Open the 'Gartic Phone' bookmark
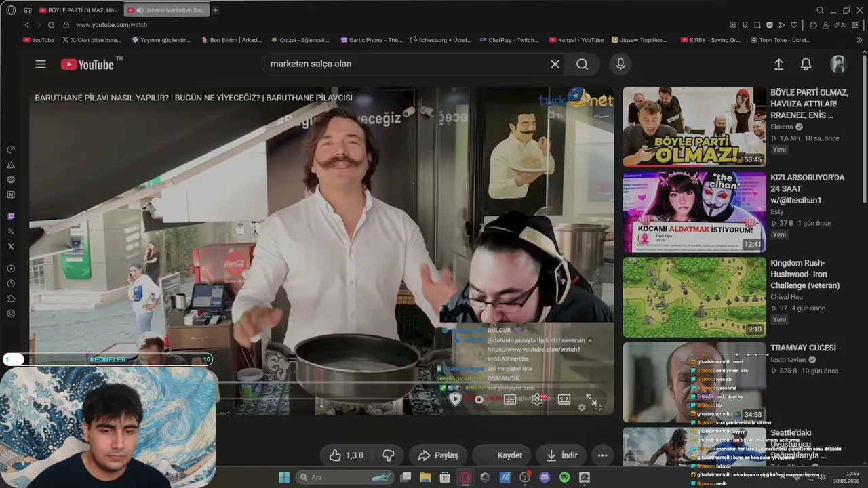Screen dimensions: 868x488 point(372,40)
